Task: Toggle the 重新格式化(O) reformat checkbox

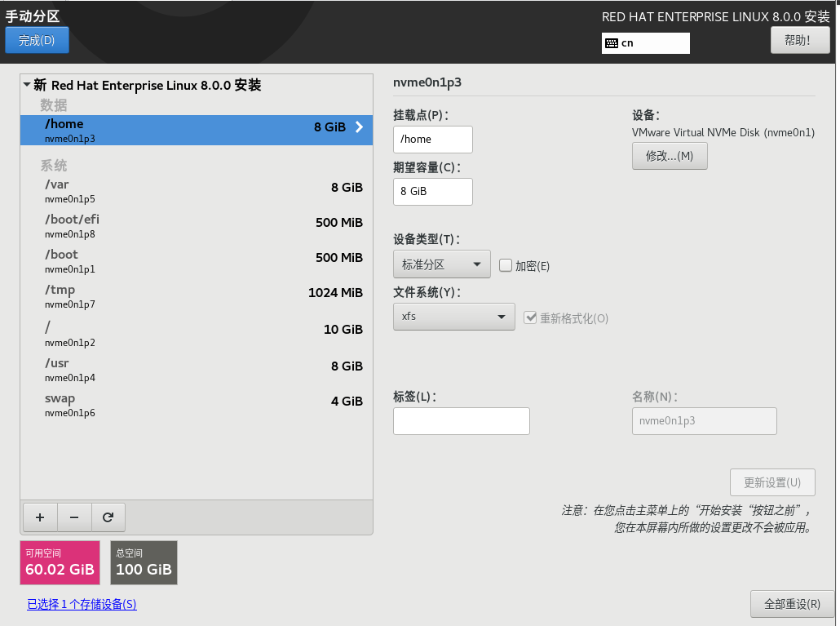Action: (530, 317)
